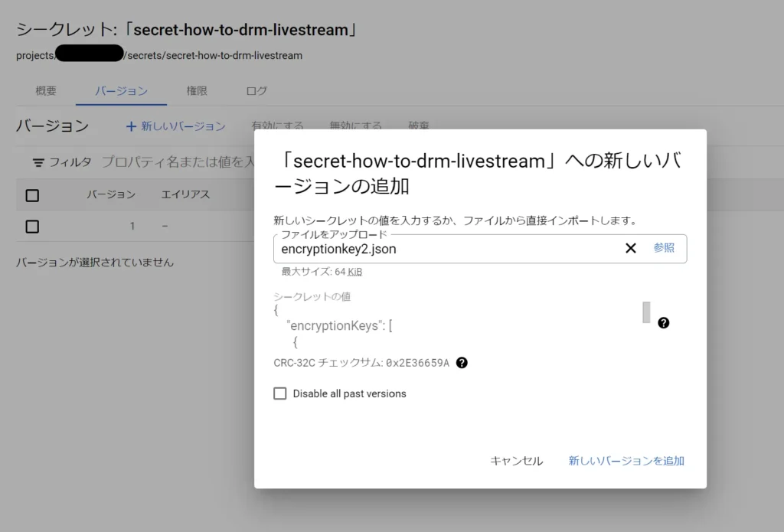Confirm with 新しいバージョンを追加

(626, 461)
